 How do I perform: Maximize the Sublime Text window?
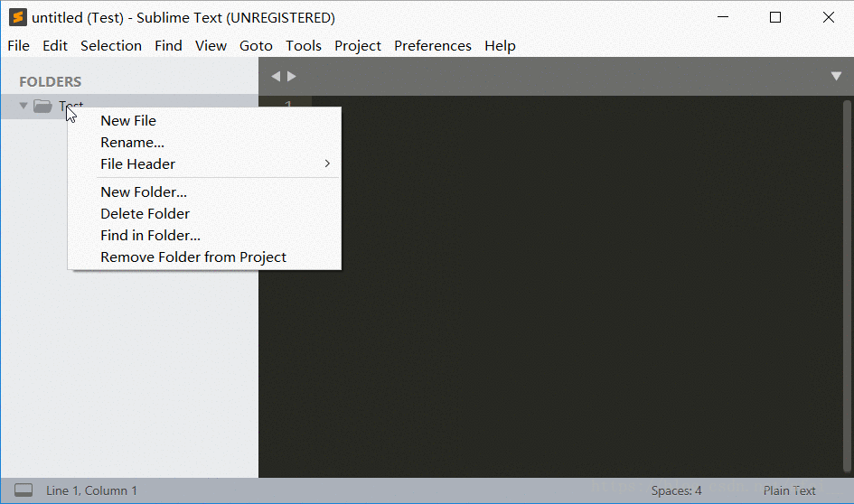pos(775,17)
